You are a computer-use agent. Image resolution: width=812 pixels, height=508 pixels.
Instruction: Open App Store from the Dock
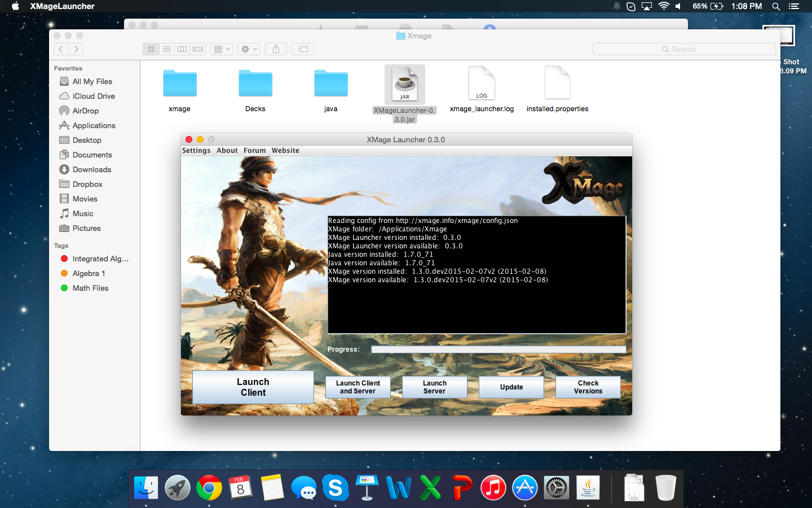pyautogui.click(x=525, y=488)
